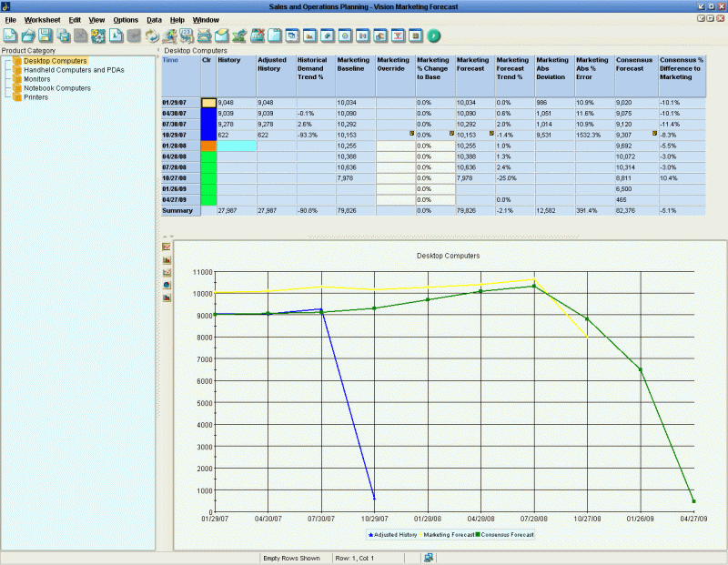The width and height of the screenshot is (728, 565).
Task: Click the Open folder toolbar icon
Action: [x=28, y=35]
